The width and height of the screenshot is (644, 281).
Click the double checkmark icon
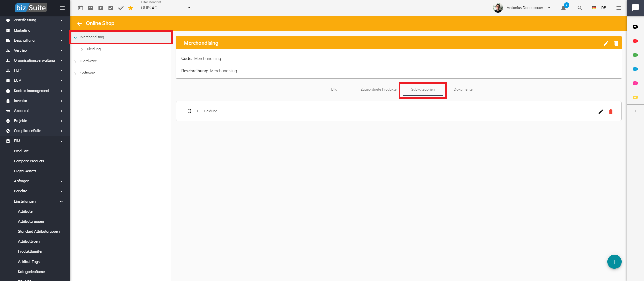point(121,8)
